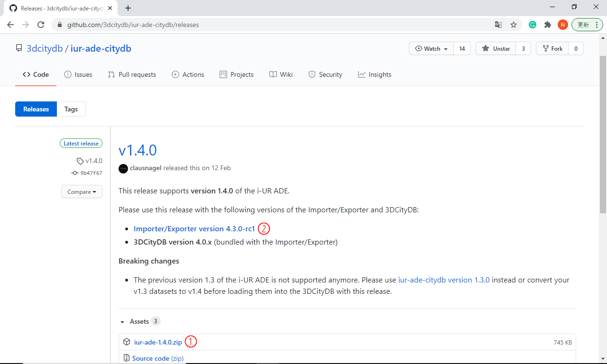607x364 pixels.
Task: Download Source code (zip)
Action: 158,358
